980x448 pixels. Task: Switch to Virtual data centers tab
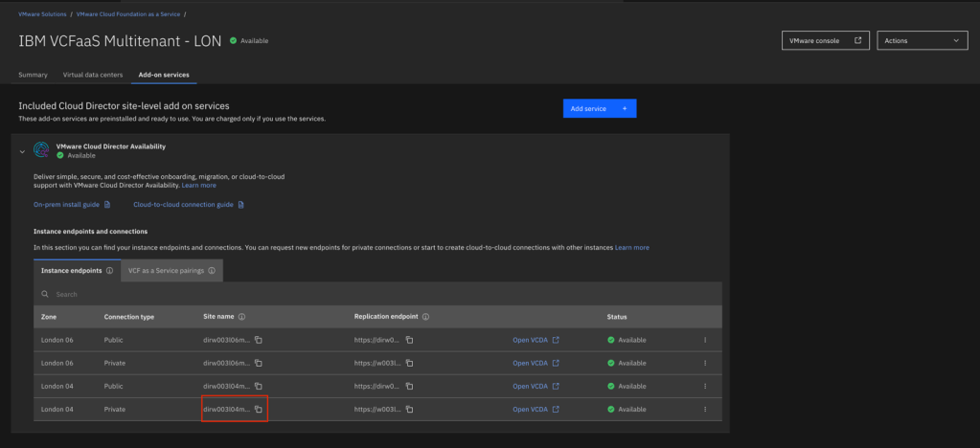(x=95, y=75)
